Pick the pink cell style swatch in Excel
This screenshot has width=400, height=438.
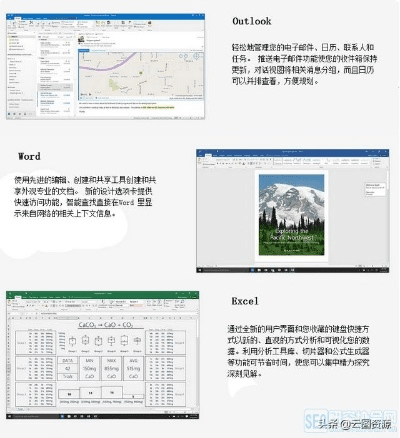[136, 305]
